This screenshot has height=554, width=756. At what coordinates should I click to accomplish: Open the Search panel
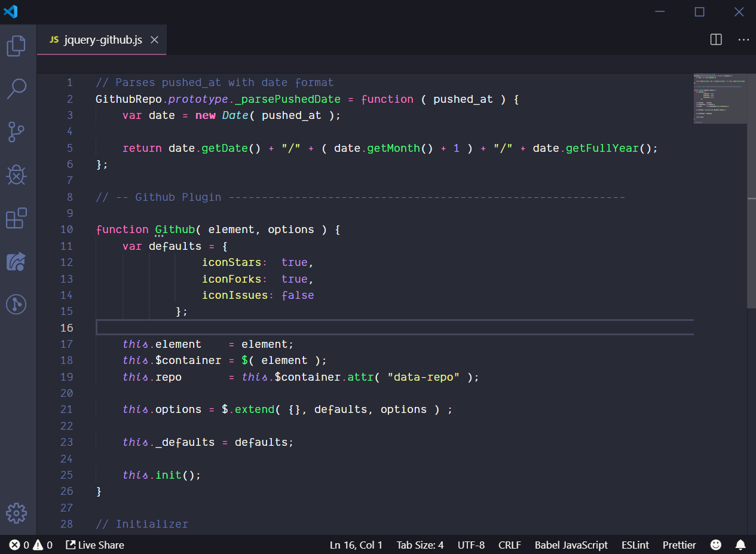pos(16,88)
